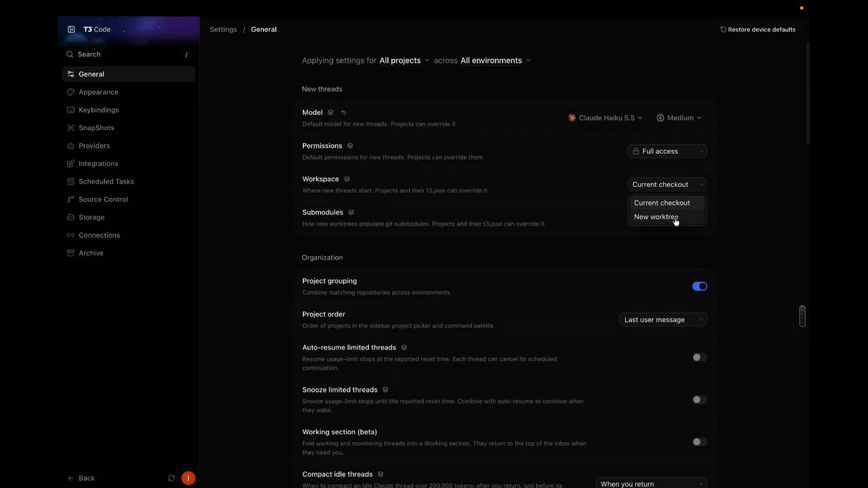The width and height of the screenshot is (868, 488).
Task: Open the Full access permissions dropdown
Action: tap(667, 151)
